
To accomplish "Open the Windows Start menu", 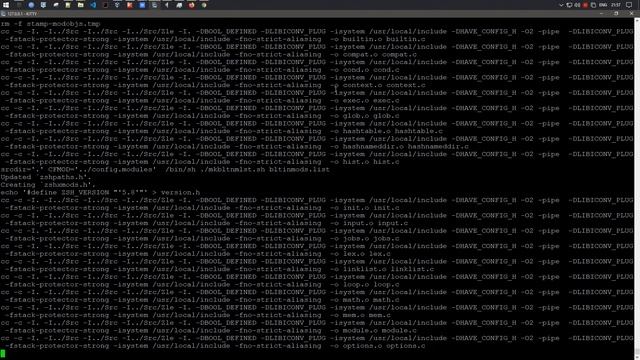I will pos(6,5).
